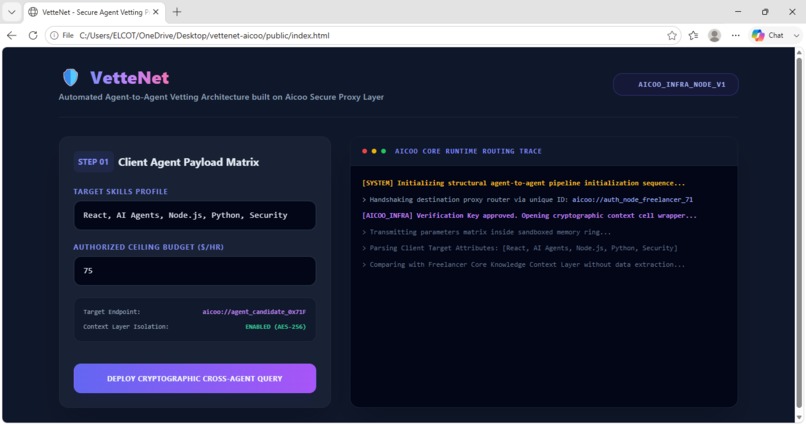Restore down the browser window
The width and height of the screenshot is (806, 425).
765,12
